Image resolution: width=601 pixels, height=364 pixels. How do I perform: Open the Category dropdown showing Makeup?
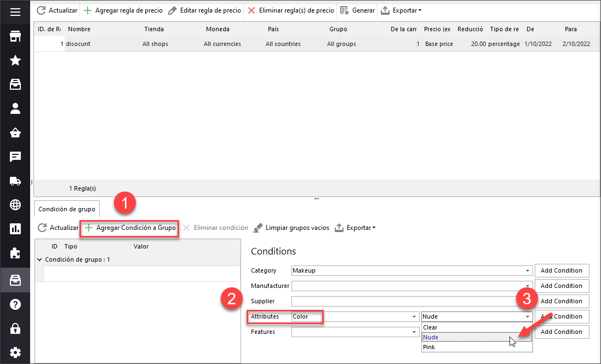[412, 270]
